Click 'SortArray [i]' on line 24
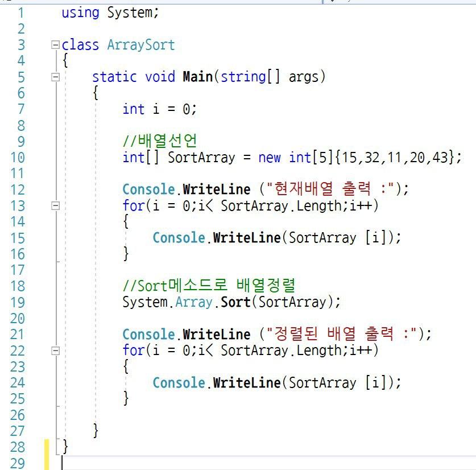This screenshot has width=476, height=470. pos(338,383)
